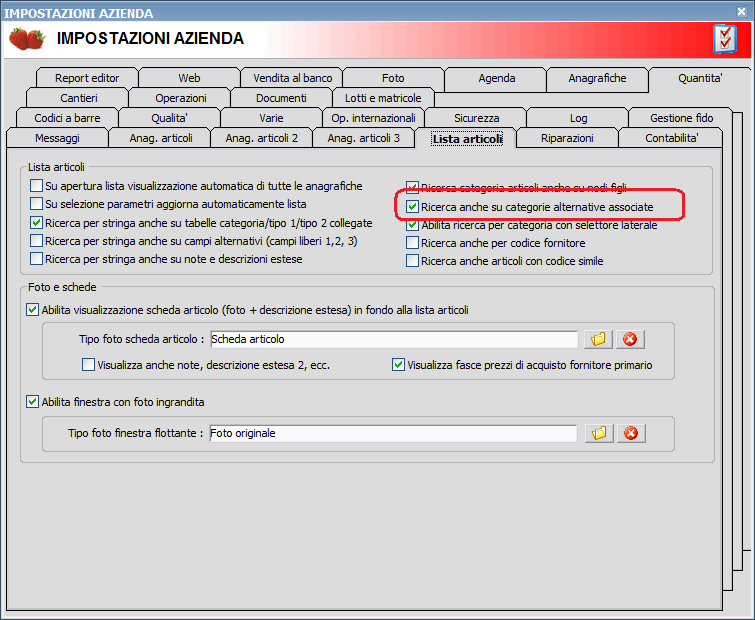The image size is (755, 620).
Task: Select the Lotti e matricole tab
Action: coord(383,98)
